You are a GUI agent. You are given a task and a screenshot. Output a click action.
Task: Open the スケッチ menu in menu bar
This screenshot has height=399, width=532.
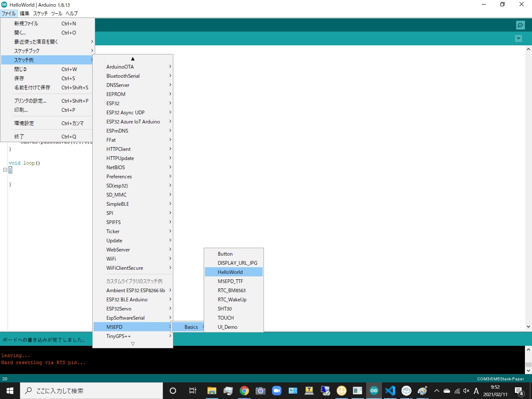click(40, 13)
